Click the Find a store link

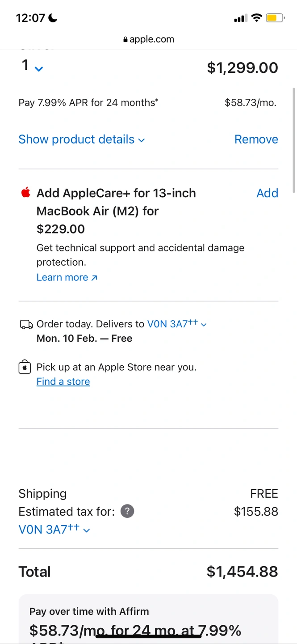coord(63,381)
